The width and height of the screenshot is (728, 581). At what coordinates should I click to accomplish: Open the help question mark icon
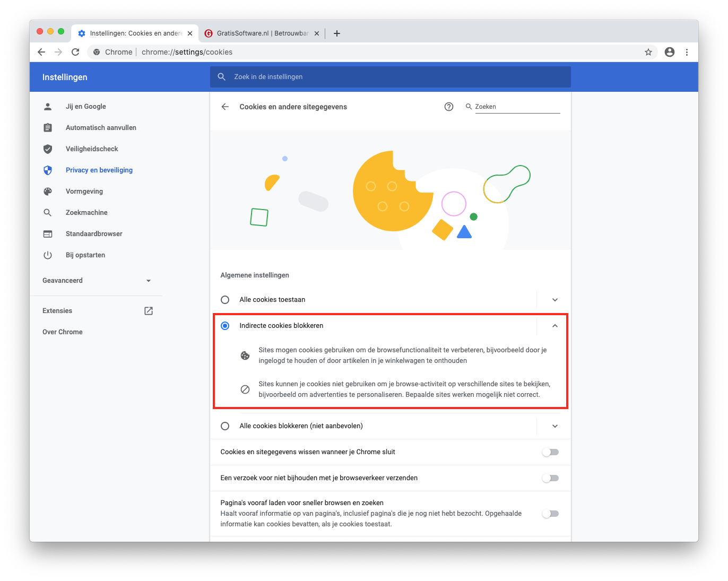tap(449, 107)
